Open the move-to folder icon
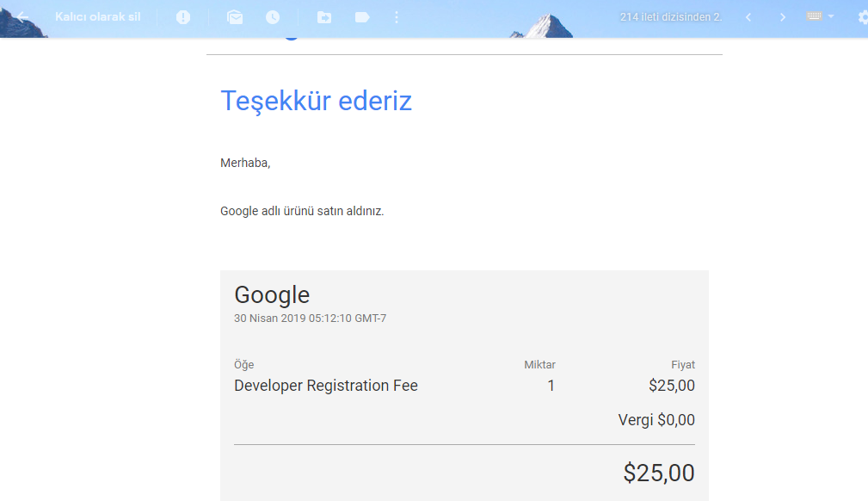 (x=324, y=17)
